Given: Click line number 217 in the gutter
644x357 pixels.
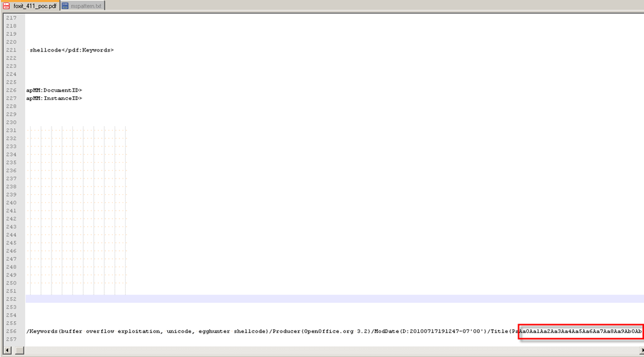Looking at the screenshot, I should 11,18.
